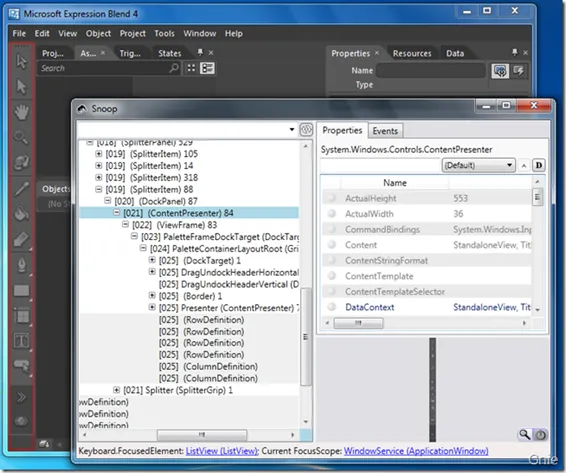Screen dimensions: 566x473
Task: Follow the ListView (ListView) link
Action: click(222, 451)
